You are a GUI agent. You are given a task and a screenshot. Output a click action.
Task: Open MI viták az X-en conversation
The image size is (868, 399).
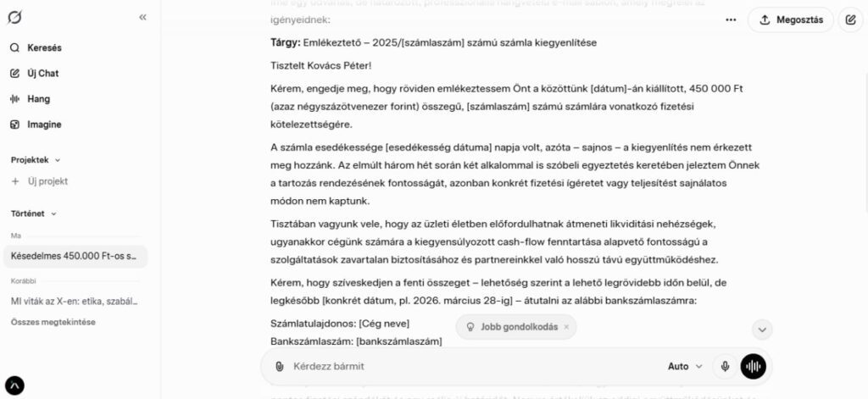[74, 301]
